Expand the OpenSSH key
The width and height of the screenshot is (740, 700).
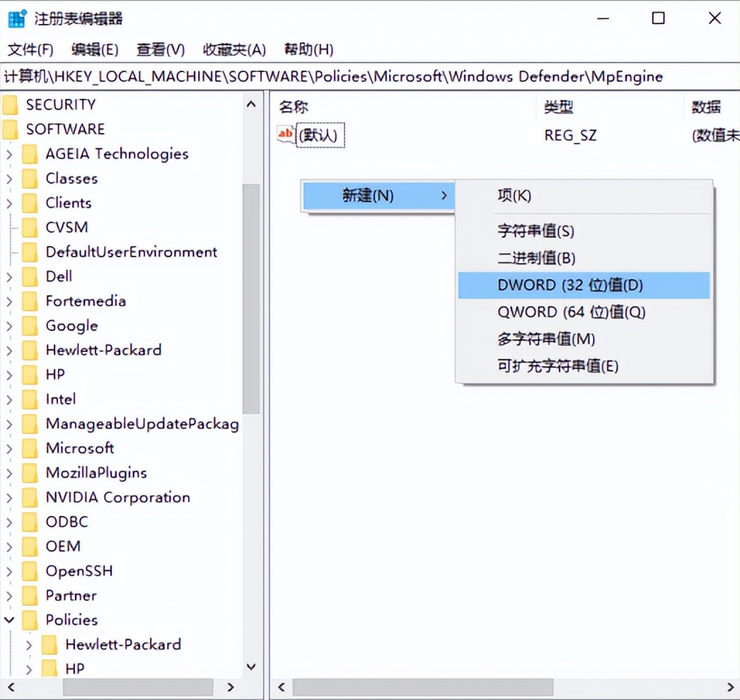[x=9, y=571]
